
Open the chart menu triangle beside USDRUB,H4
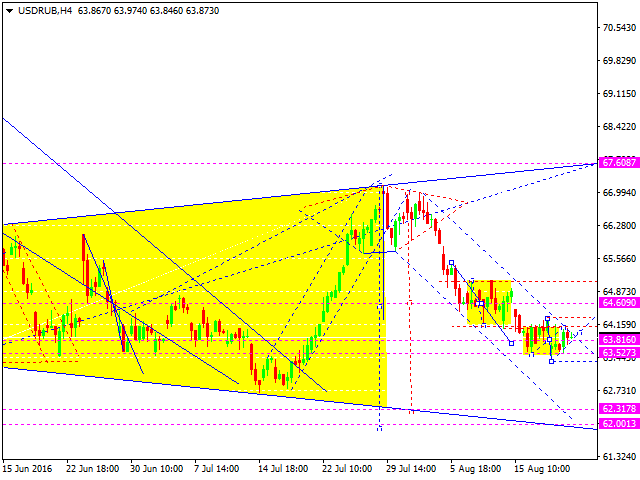click(9, 11)
